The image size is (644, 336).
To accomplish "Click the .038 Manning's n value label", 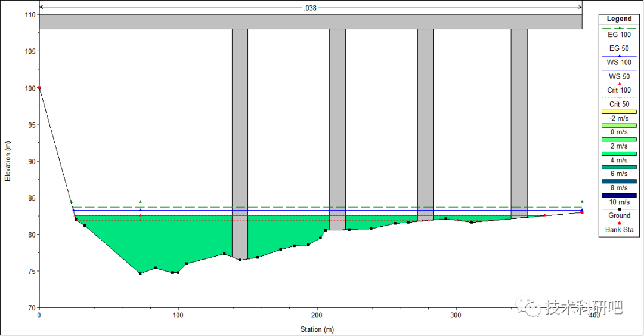I will (310, 8).
